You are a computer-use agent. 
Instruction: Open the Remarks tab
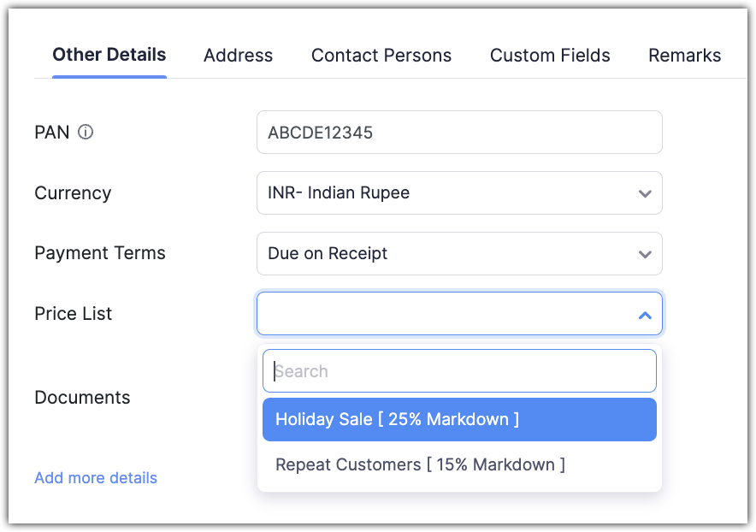click(x=684, y=56)
